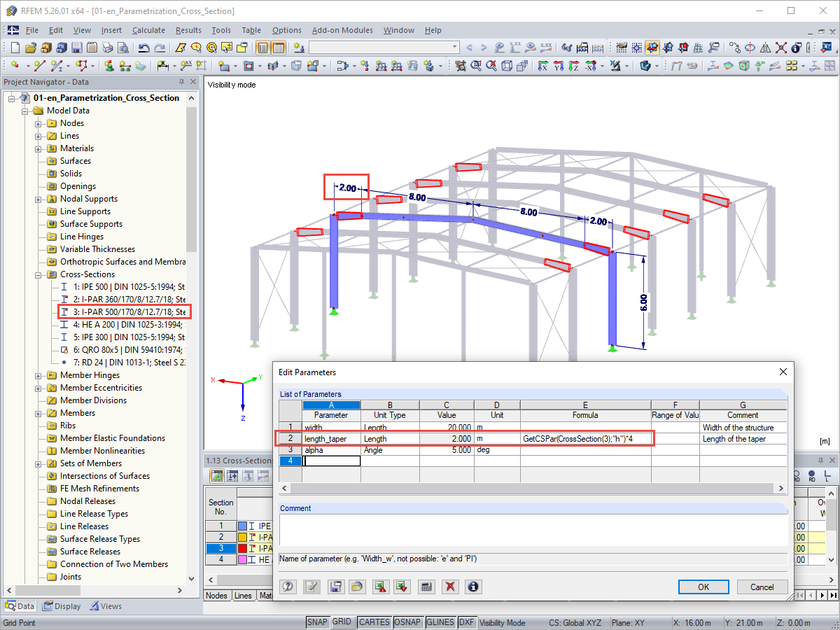Toggle SNAP mode in the status bar
The height and width of the screenshot is (630, 840).
click(318, 622)
